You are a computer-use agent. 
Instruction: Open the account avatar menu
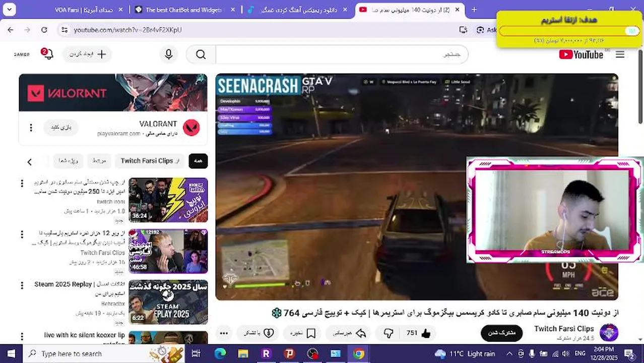pos(22,54)
